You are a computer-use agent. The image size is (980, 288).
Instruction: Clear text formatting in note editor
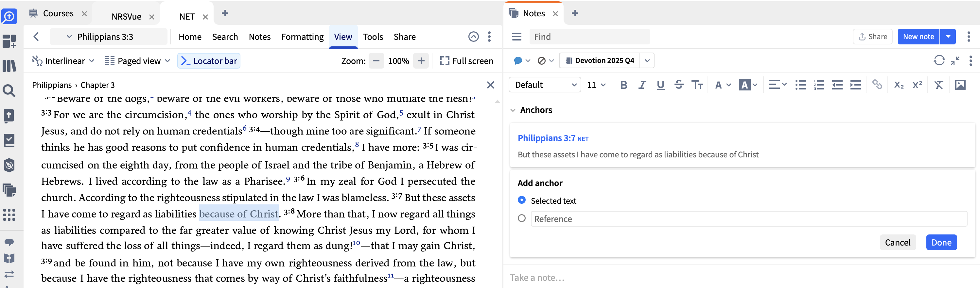tap(938, 85)
